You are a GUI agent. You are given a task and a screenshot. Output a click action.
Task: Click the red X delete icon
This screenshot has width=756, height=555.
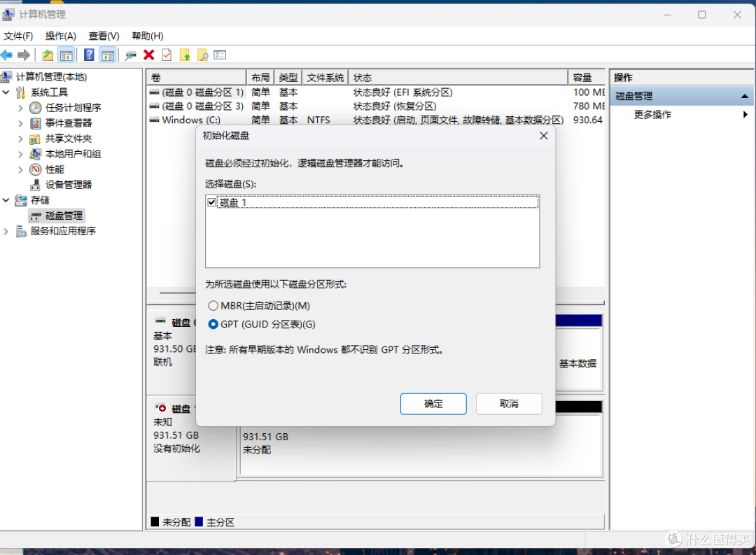pyautogui.click(x=149, y=55)
